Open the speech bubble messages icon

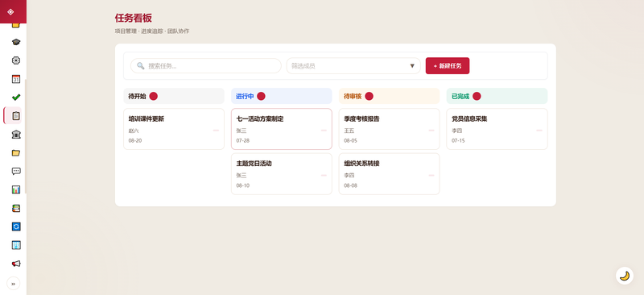[x=16, y=171]
